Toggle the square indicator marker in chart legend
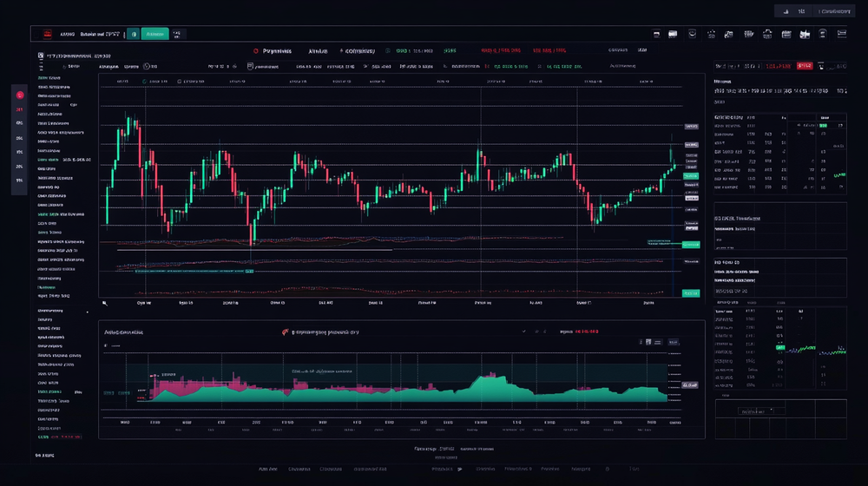The width and height of the screenshot is (868, 486). tap(179, 82)
